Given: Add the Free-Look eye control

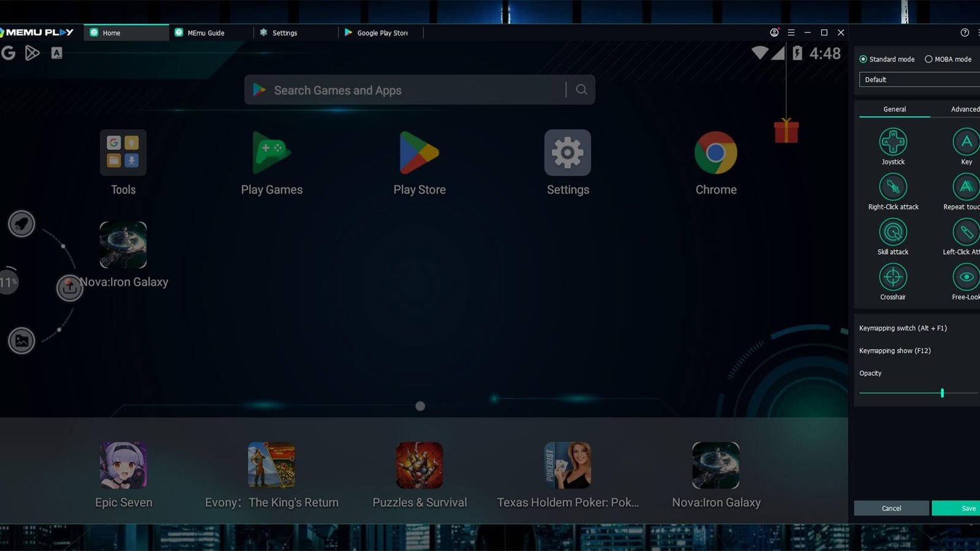Looking at the screenshot, I should click(967, 277).
